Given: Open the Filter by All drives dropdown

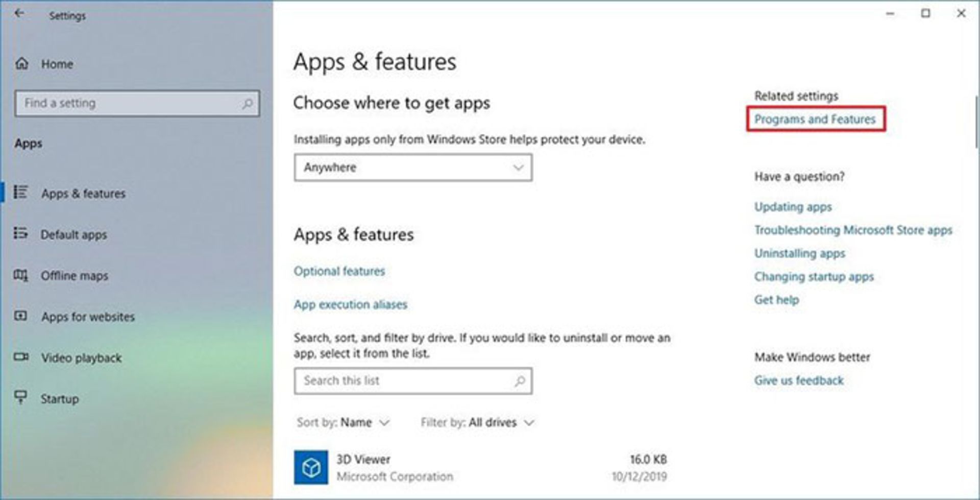Looking at the screenshot, I should (x=477, y=422).
